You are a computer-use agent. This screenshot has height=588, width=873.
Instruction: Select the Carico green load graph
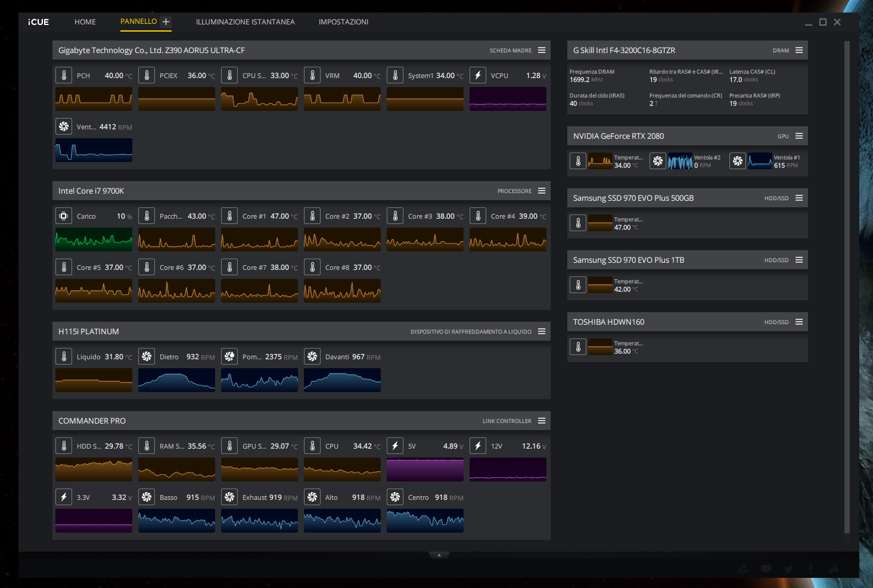tap(94, 239)
